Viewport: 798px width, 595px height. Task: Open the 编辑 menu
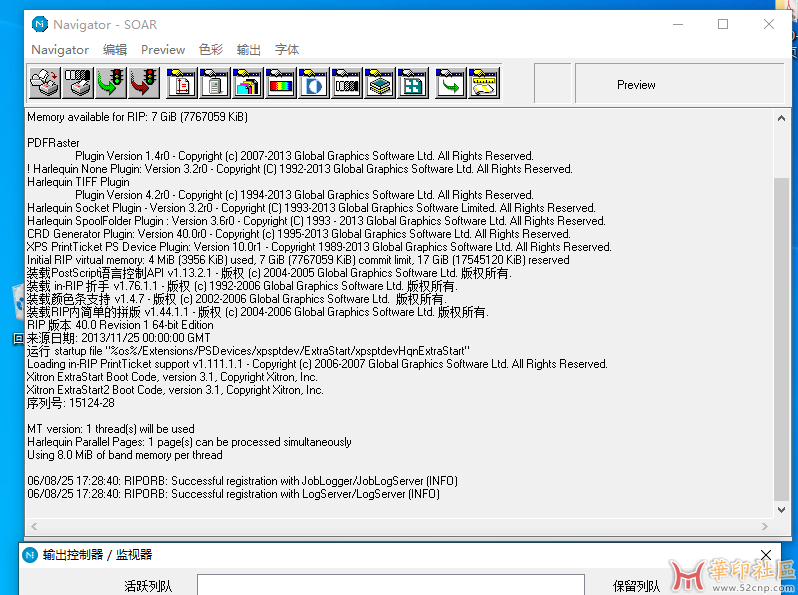115,50
